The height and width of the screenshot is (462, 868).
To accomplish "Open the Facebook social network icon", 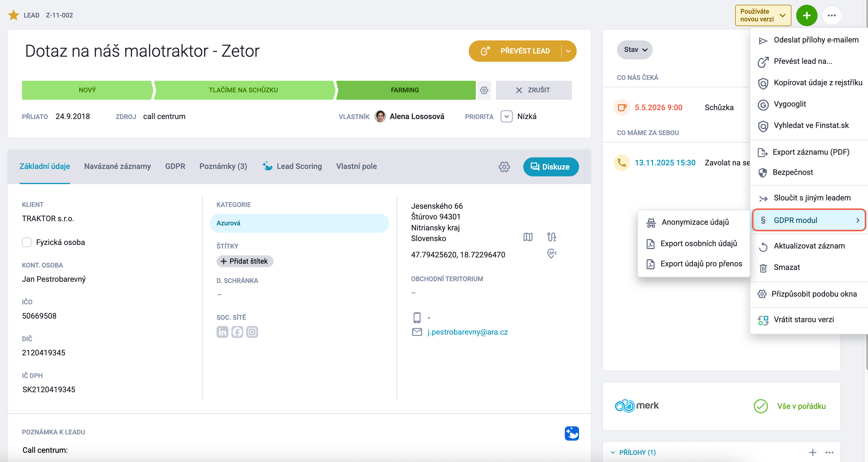I will (x=237, y=332).
